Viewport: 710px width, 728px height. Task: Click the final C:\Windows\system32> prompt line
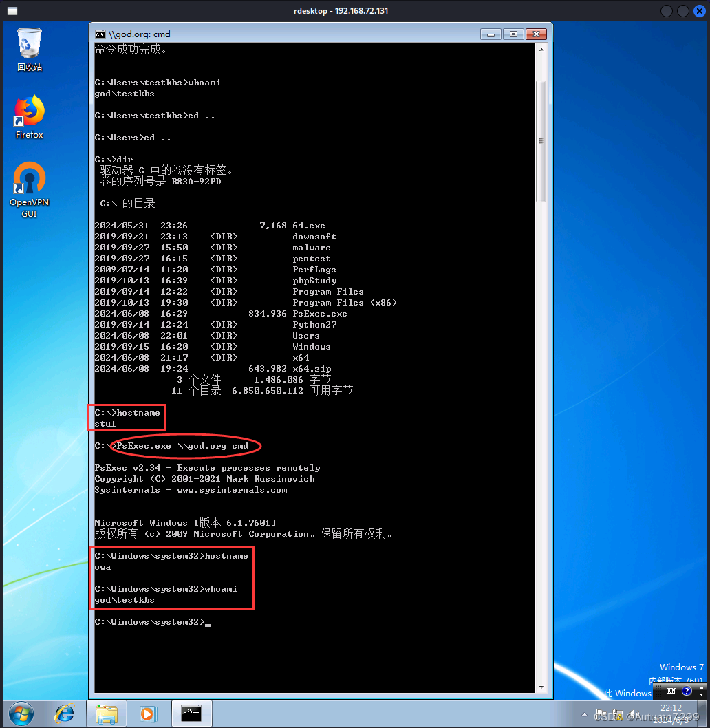coord(152,622)
